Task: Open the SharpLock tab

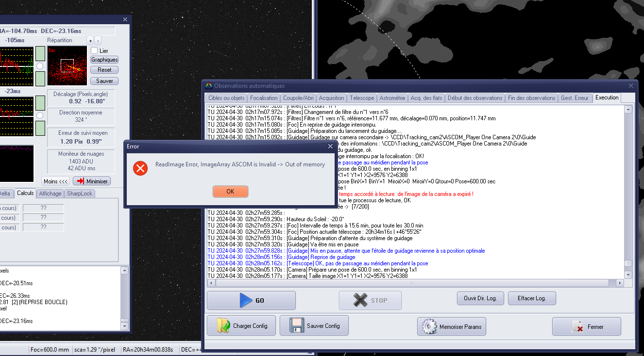Action: coord(80,194)
